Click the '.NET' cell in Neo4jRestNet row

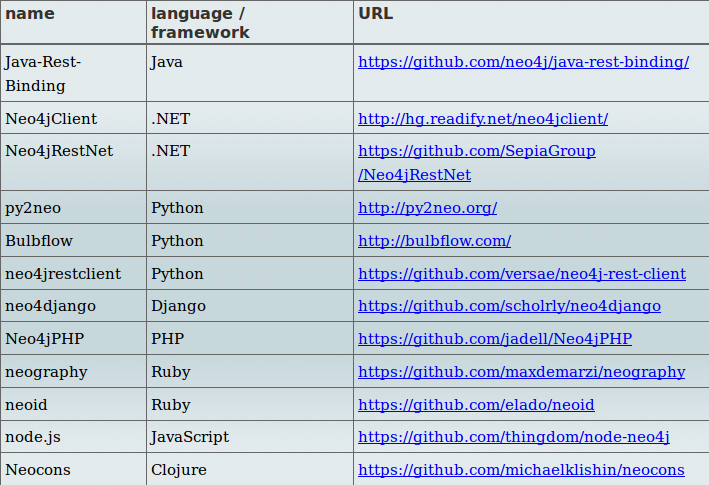[250, 162]
